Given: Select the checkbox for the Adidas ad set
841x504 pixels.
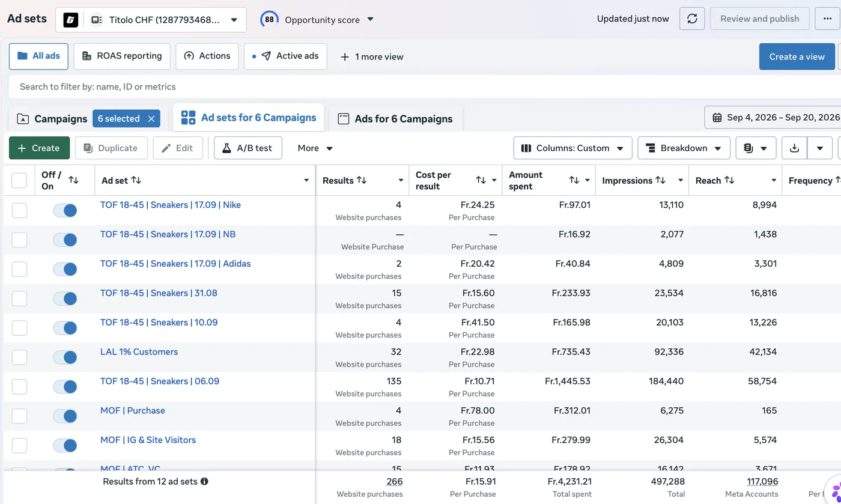Looking at the screenshot, I should point(19,269).
